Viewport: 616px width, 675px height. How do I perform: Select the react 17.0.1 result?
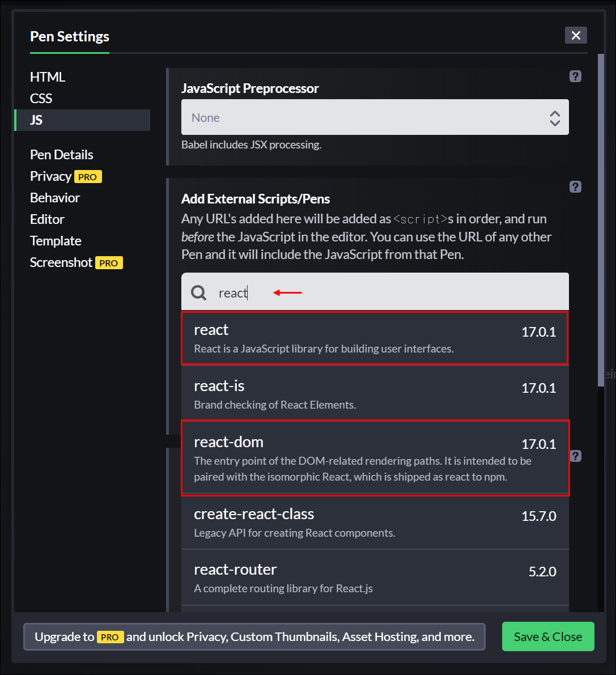[x=375, y=338]
